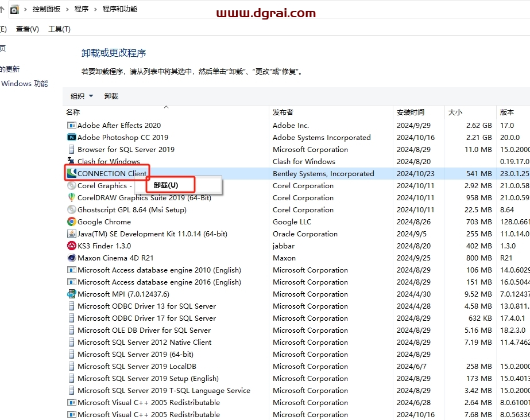Viewport: 530px width, 420px height.
Task: Open the 查看(V) menu
Action: (28, 29)
